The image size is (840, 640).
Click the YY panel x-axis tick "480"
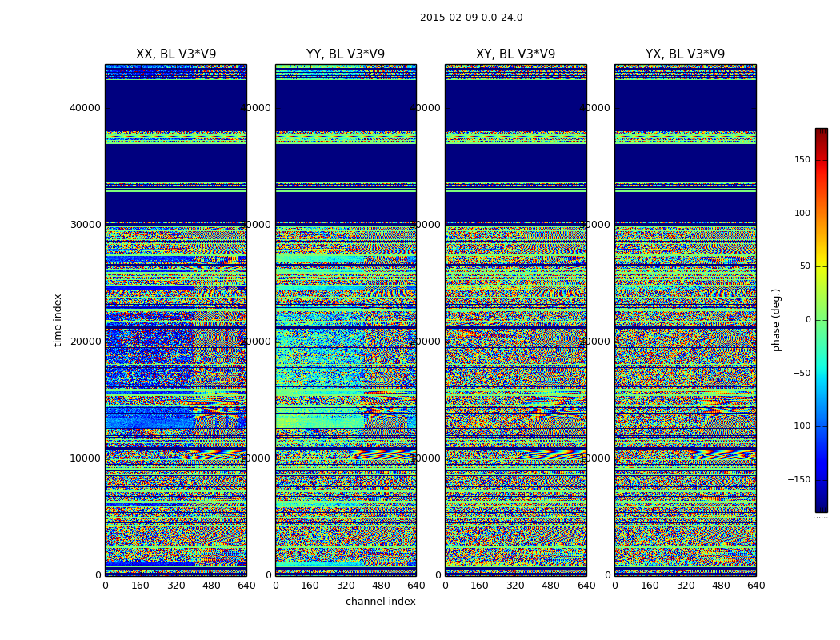pyautogui.click(x=381, y=586)
